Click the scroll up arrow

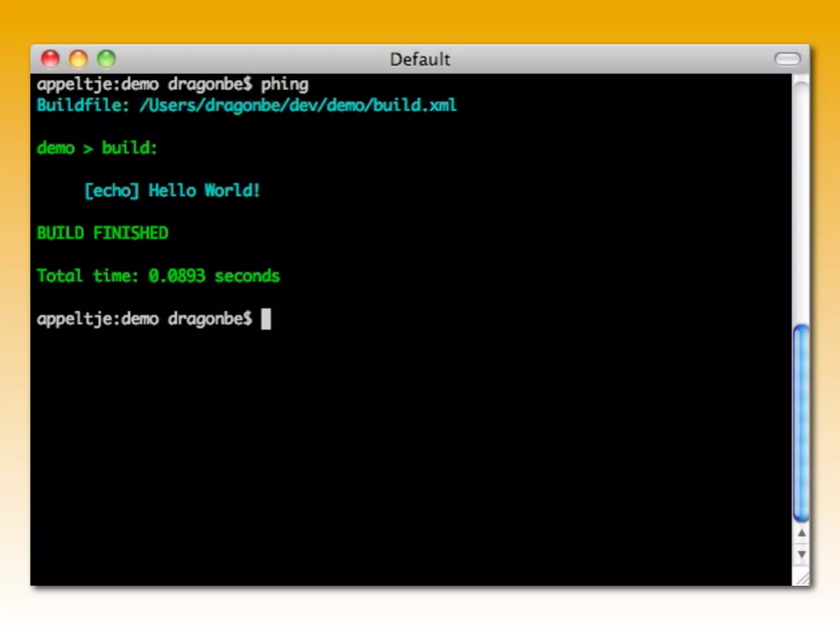point(801,533)
